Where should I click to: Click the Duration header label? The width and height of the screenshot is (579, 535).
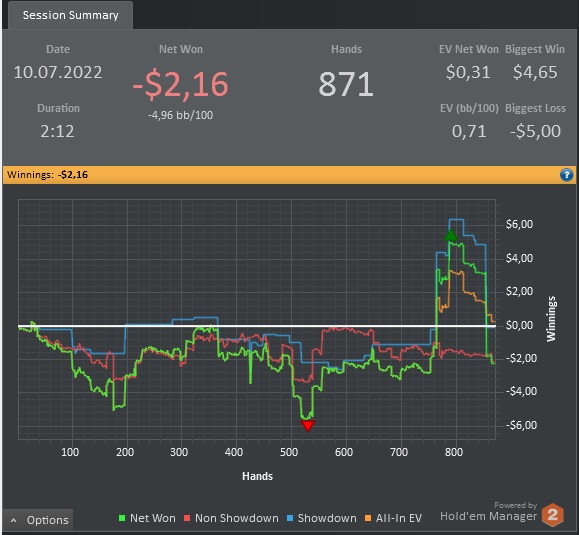pos(58,108)
